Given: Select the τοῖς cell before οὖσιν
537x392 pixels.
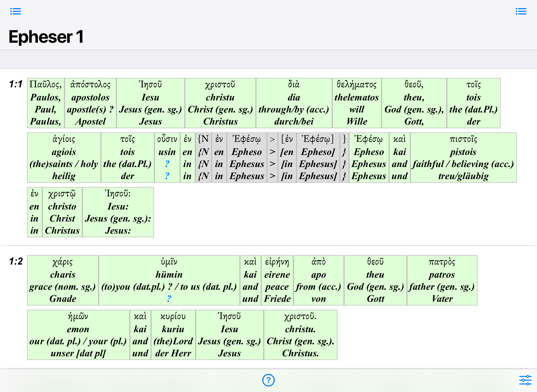Looking at the screenshot, I should coord(127,158).
